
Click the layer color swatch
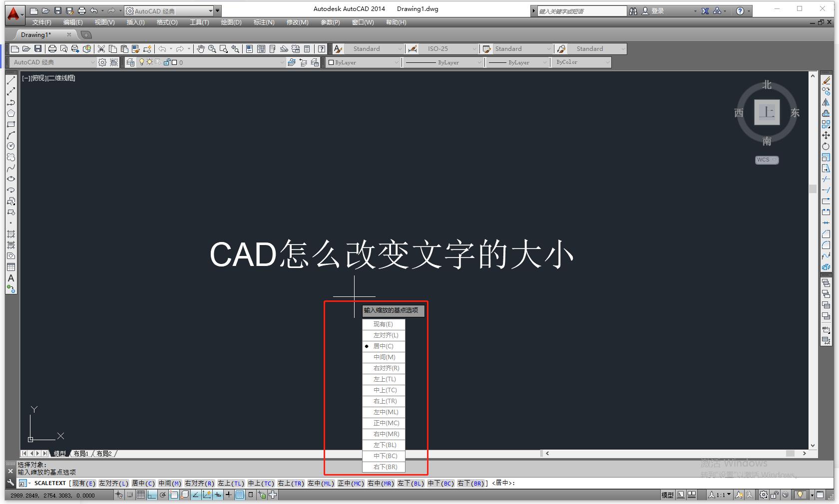174,62
